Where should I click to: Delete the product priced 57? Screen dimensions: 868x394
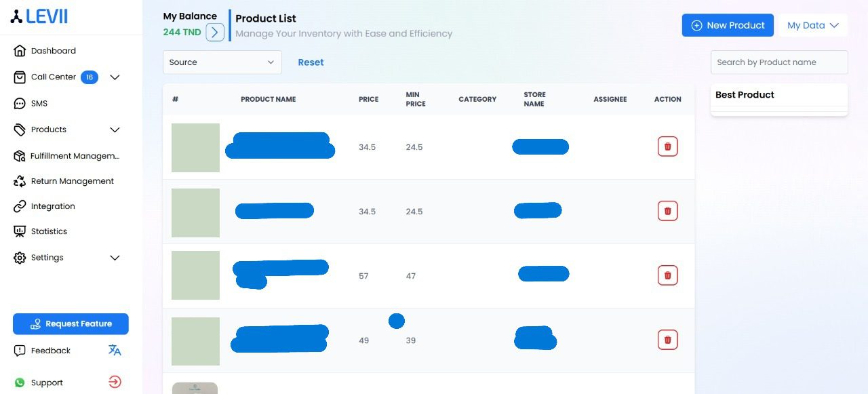pyautogui.click(x=667, y=275)
